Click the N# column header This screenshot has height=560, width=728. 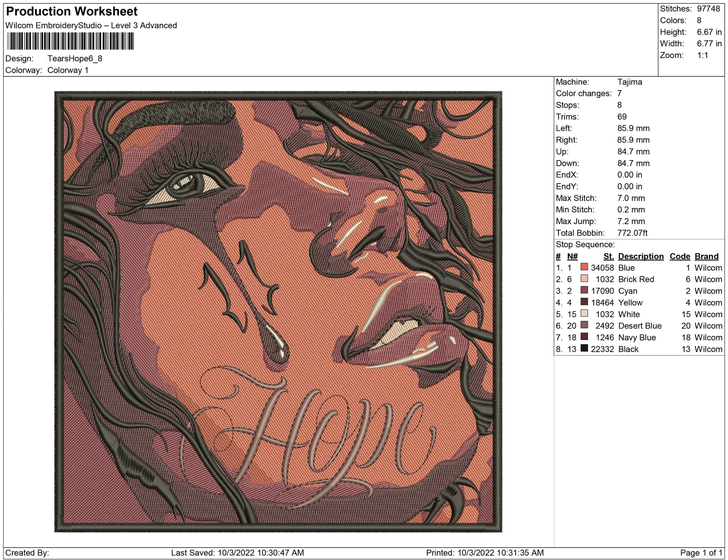point(572,256)
